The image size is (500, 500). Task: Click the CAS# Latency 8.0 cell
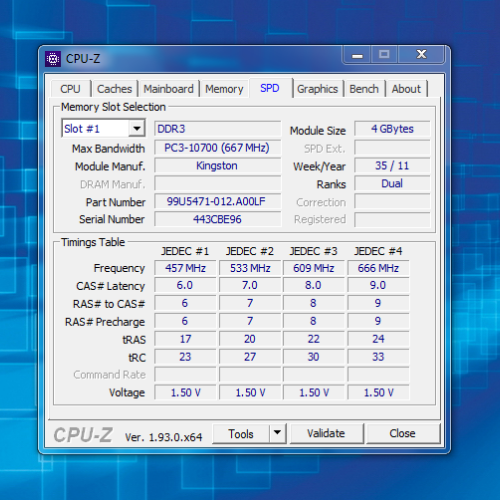[x=313, y=285]
